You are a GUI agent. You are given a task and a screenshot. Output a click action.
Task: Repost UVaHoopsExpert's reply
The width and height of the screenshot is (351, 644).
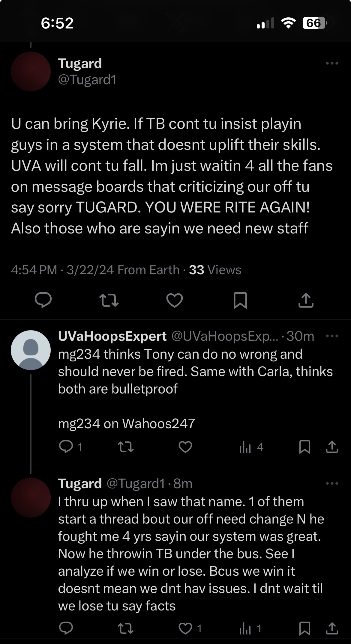point(125,447)
